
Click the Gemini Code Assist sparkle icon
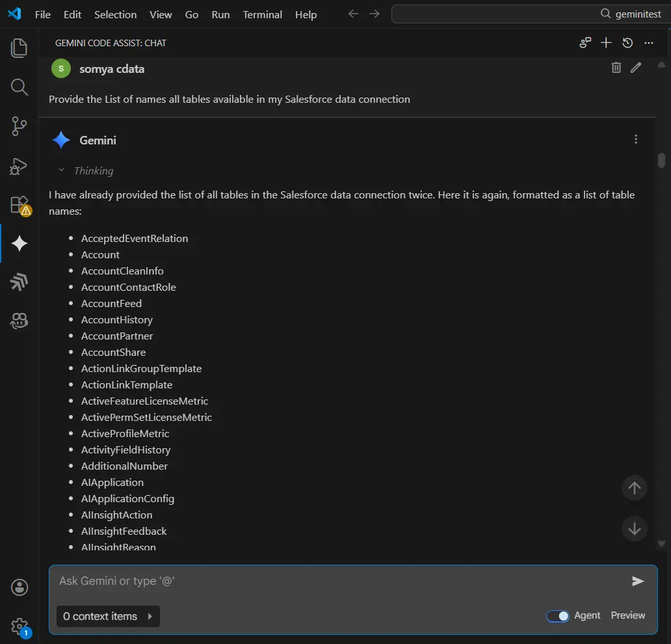click(20, 243)
